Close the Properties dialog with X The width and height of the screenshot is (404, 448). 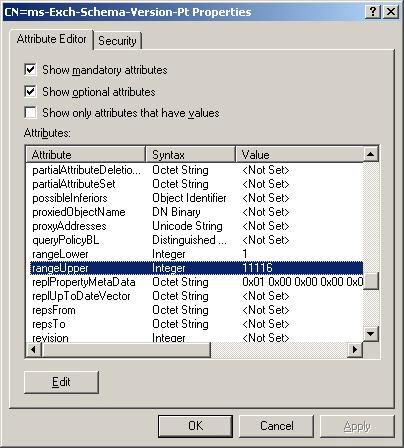click(x=390, y=12)
